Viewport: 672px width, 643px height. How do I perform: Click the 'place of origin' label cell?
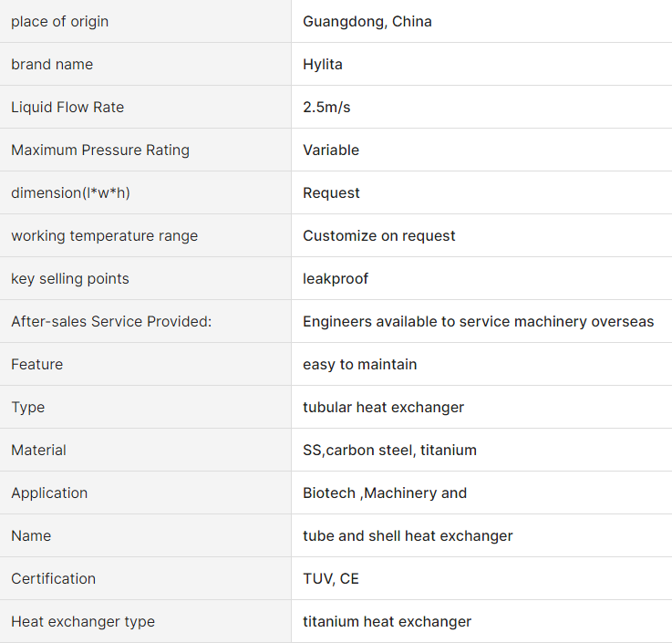pyautogui.click(x=59, y=21)
